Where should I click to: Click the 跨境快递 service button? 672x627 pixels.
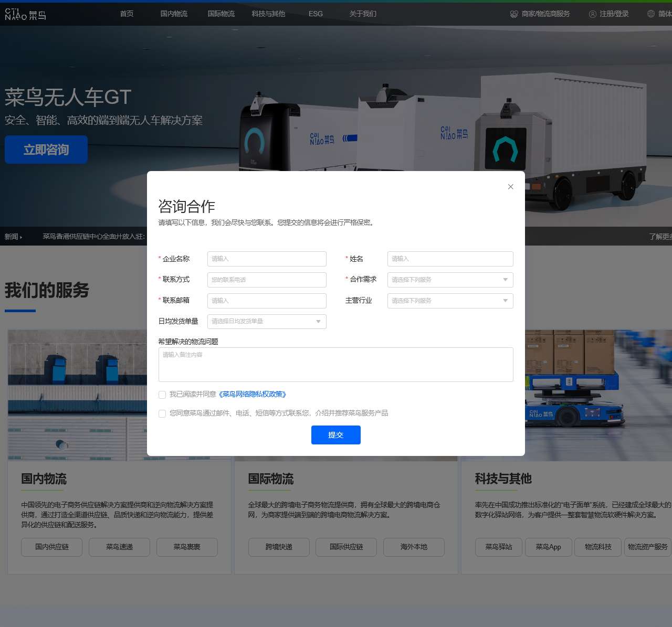point(279,547)
